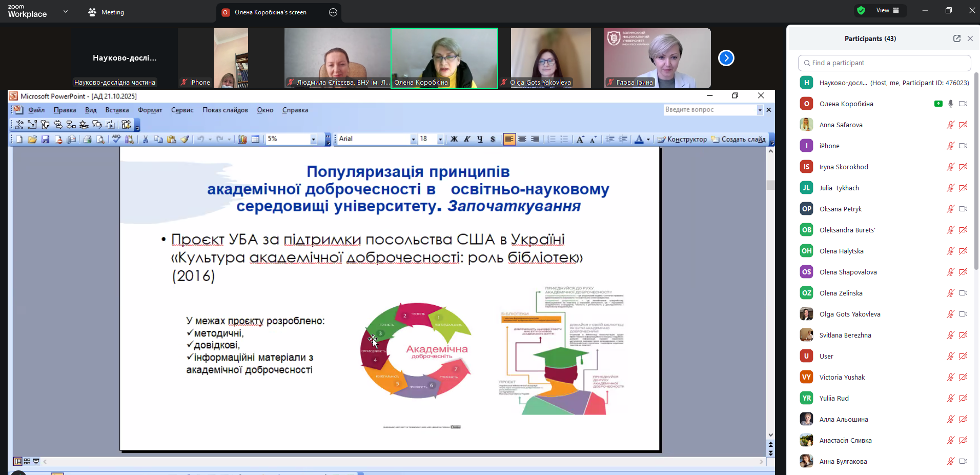Click the Конструктор button
This screenshot has height=475, width=980.
click(x=682, y=139)
